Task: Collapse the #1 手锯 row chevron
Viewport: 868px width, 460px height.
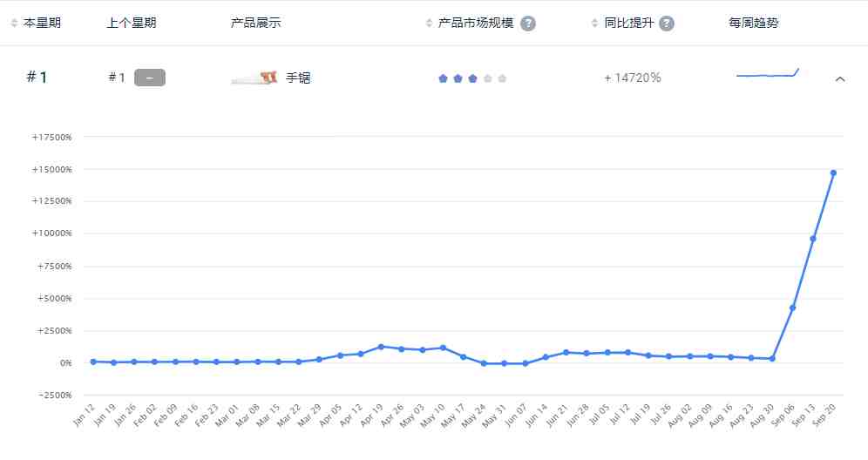Action: pyautogui.click(x=840, y=79)
